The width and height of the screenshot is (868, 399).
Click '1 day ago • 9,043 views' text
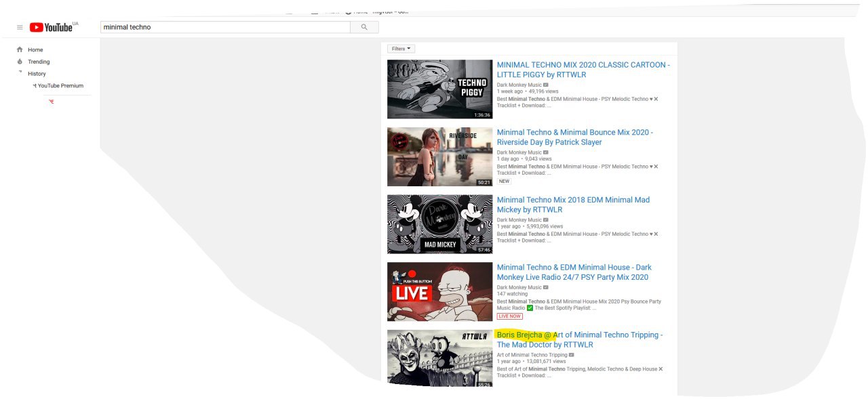[x=524, y=159]
